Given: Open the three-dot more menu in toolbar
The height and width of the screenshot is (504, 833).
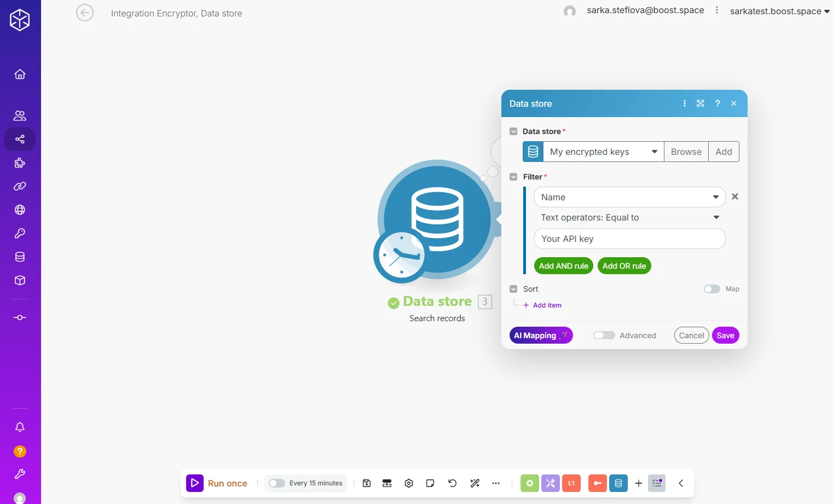Looking at the screenshot, I should click(x=496, y=483).
